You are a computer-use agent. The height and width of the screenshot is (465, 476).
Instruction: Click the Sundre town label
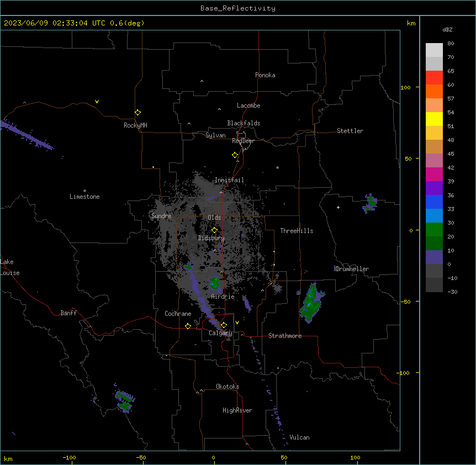pyautogui.click(x=161, y=216)
